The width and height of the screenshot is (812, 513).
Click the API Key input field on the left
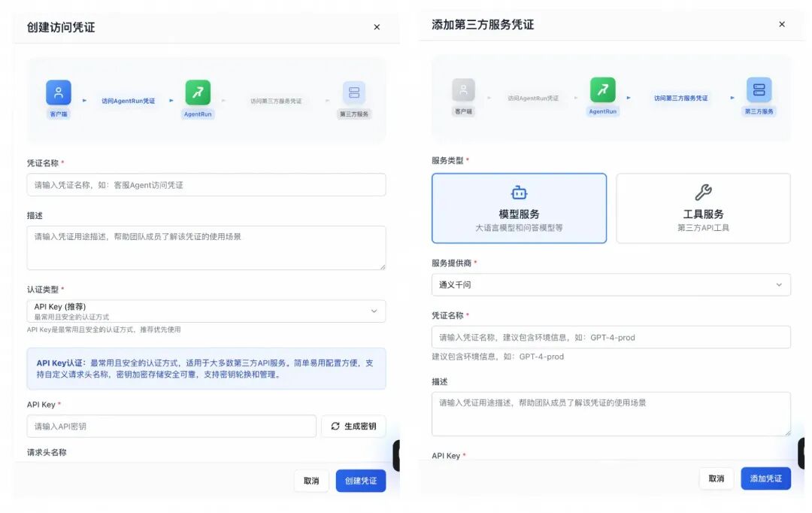point(171,426)
